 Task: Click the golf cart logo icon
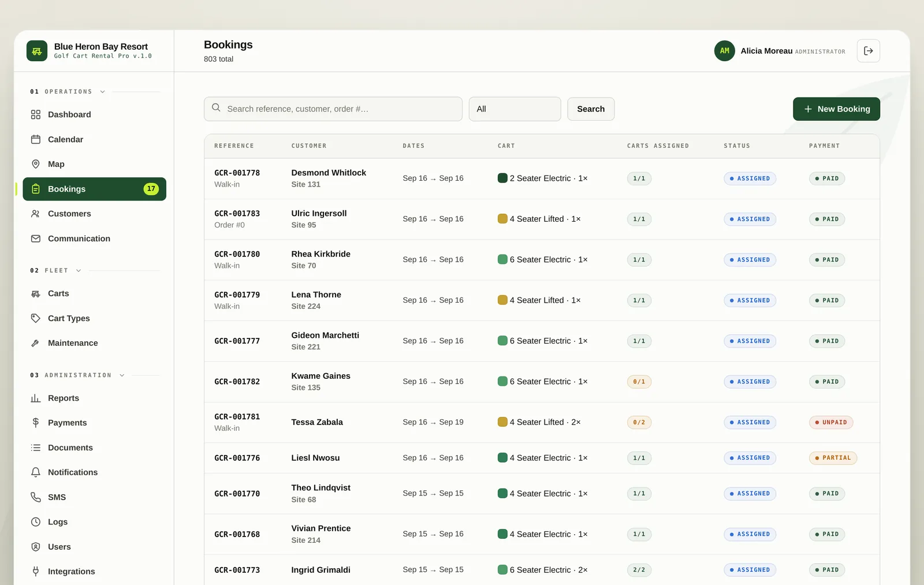pyautogui.click(x=37, y=51)
